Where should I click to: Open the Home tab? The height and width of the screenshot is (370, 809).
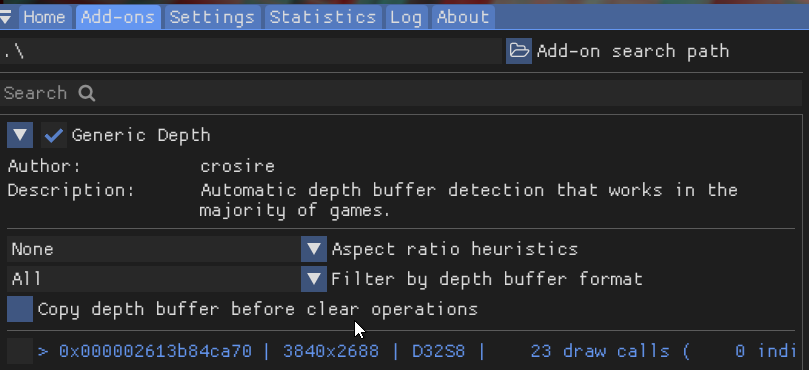click(x=44, y=17)
